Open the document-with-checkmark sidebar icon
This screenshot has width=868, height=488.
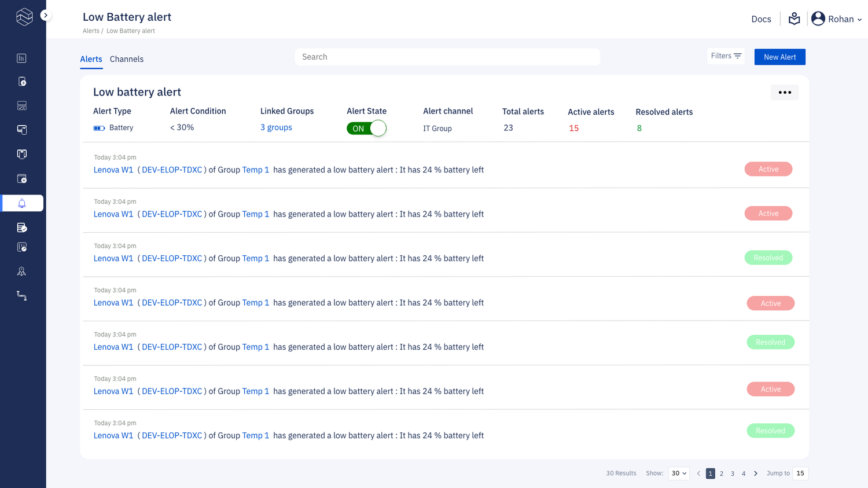pos(21,228)
